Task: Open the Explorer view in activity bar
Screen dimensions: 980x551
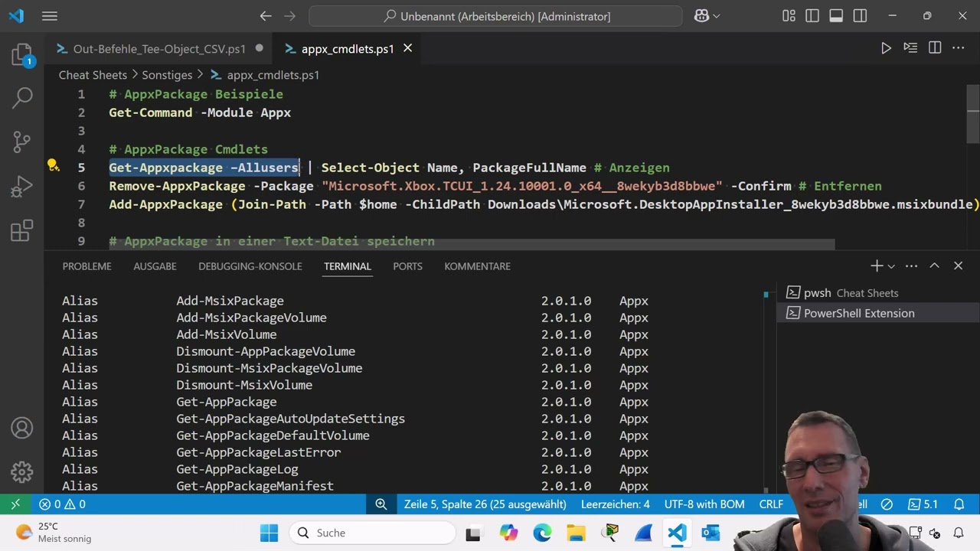Action: (22, 54)
